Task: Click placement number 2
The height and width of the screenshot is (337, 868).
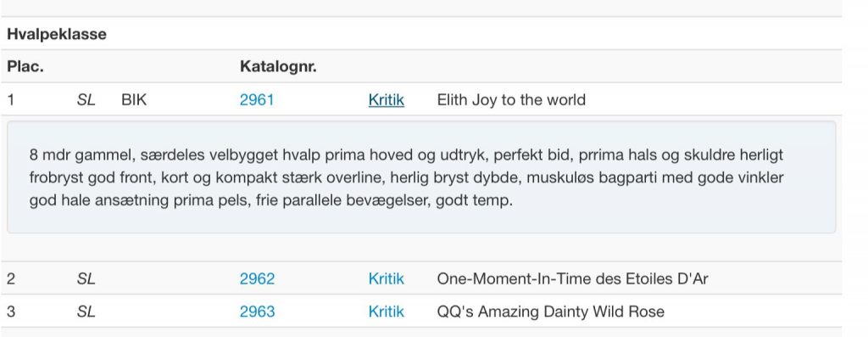Action: (11, 278)
